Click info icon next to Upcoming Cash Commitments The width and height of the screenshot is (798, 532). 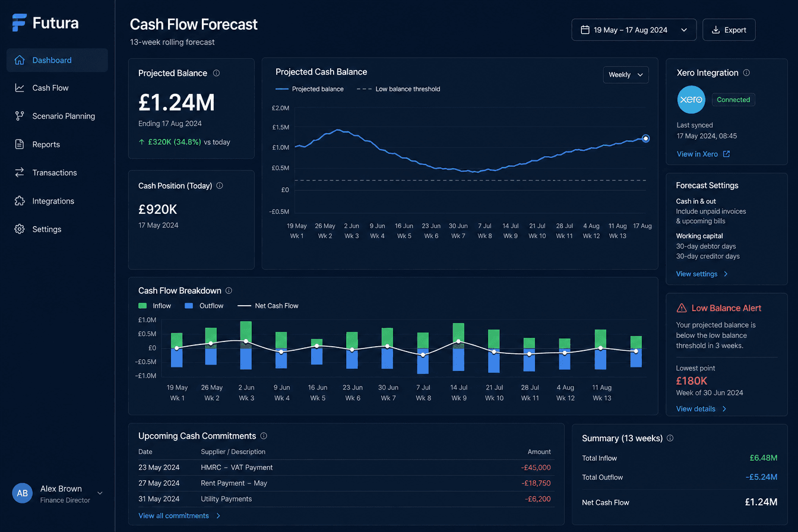tap(264, 436)
